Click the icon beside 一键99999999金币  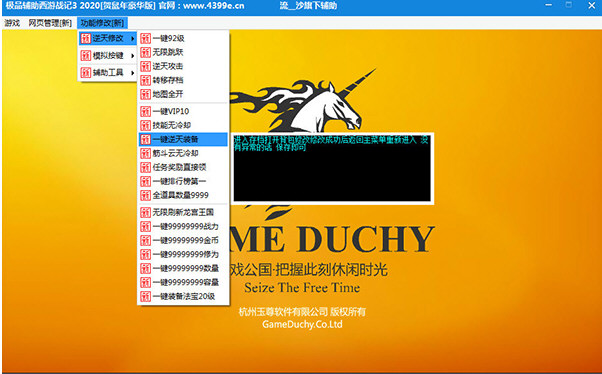(x=145, y=240)
